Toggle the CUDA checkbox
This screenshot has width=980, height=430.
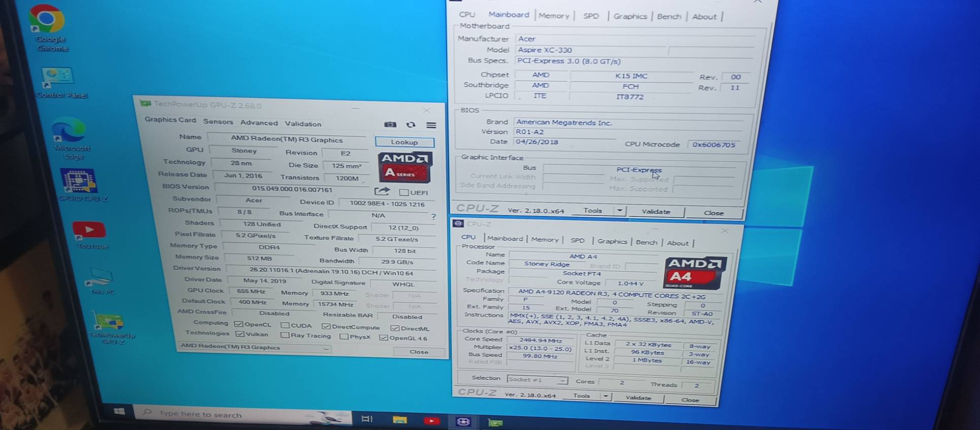[x=285, y=326]
